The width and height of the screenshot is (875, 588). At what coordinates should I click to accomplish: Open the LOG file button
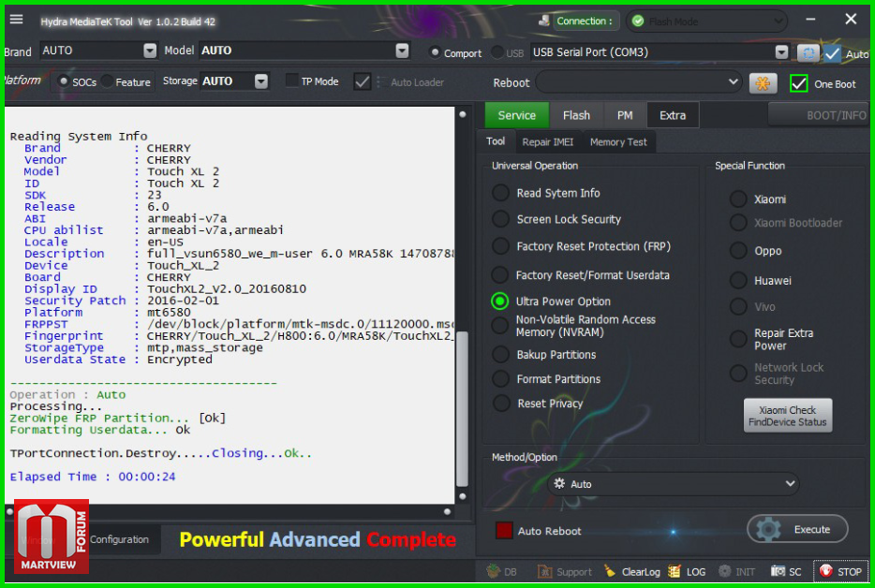tap(687, 571)
